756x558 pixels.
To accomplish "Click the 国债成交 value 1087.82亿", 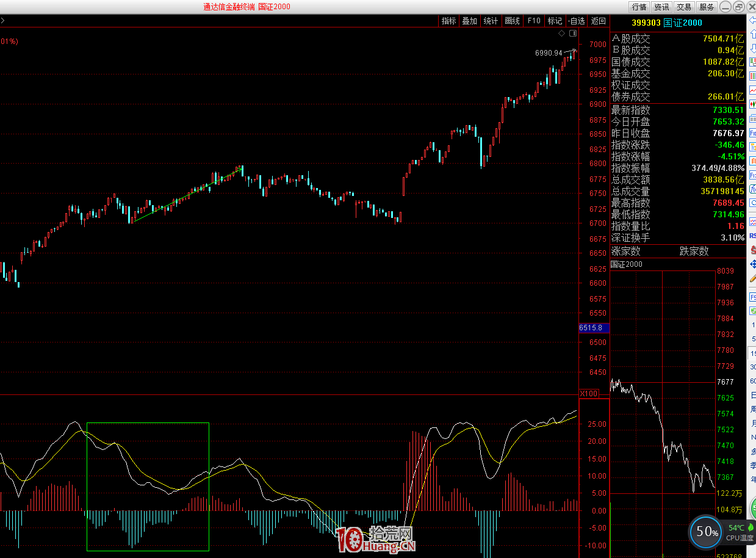I will (x=724, y=62).
